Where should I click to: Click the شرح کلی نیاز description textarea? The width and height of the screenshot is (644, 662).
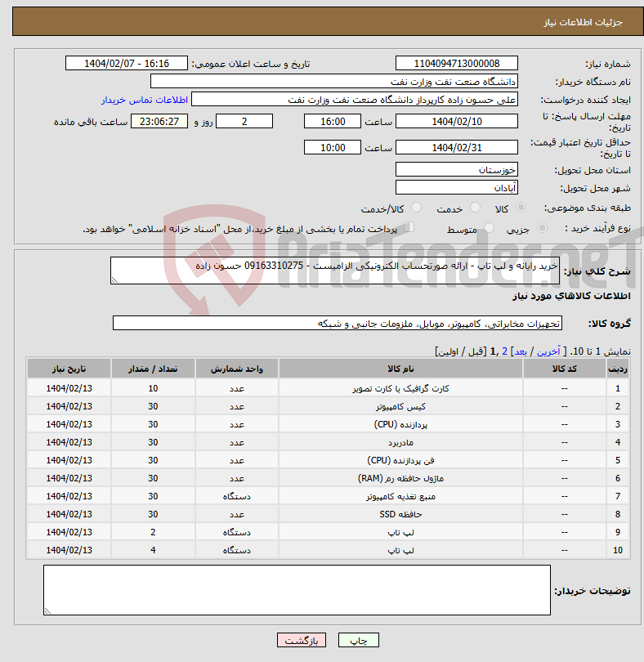[x=335, y=271]
